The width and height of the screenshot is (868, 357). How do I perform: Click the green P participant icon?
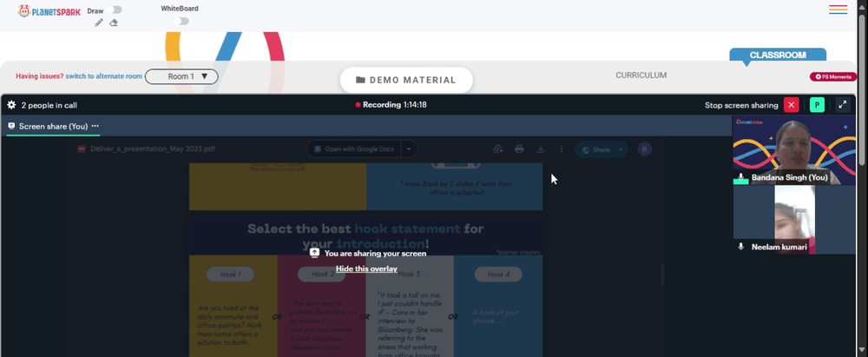817,105
